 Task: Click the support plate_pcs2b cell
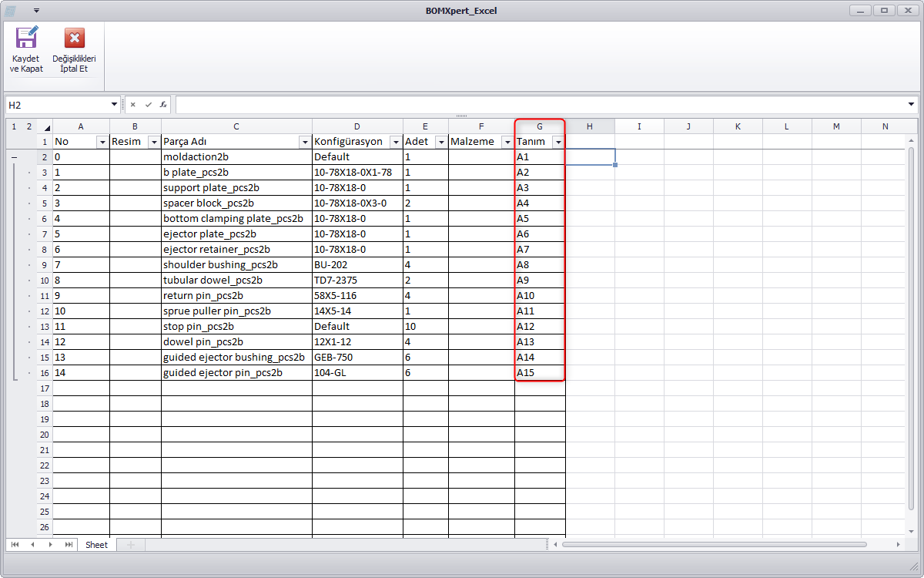tap(237, 188)
